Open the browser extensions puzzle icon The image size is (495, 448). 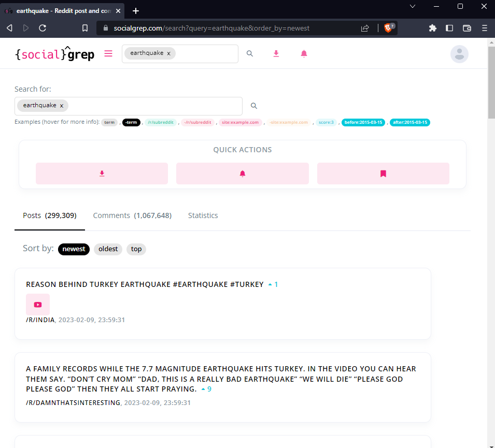tap(432, 28)
